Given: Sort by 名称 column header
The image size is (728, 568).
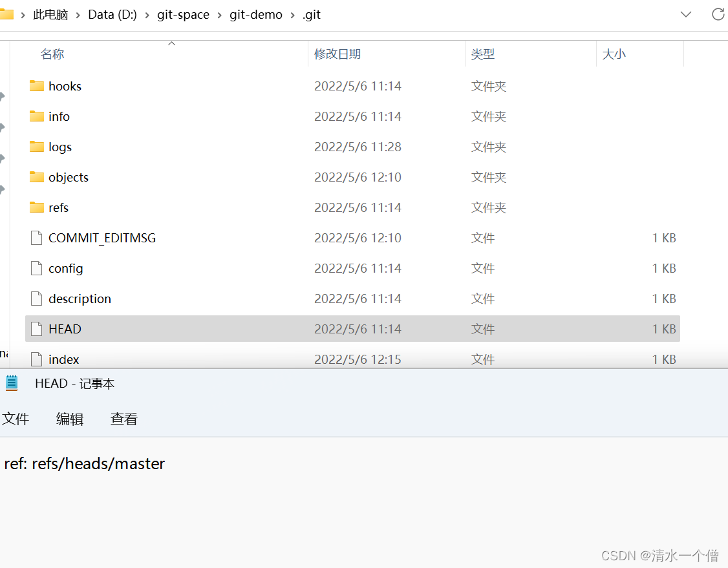Looking at the screenshot, I should (x=52, y=54).
